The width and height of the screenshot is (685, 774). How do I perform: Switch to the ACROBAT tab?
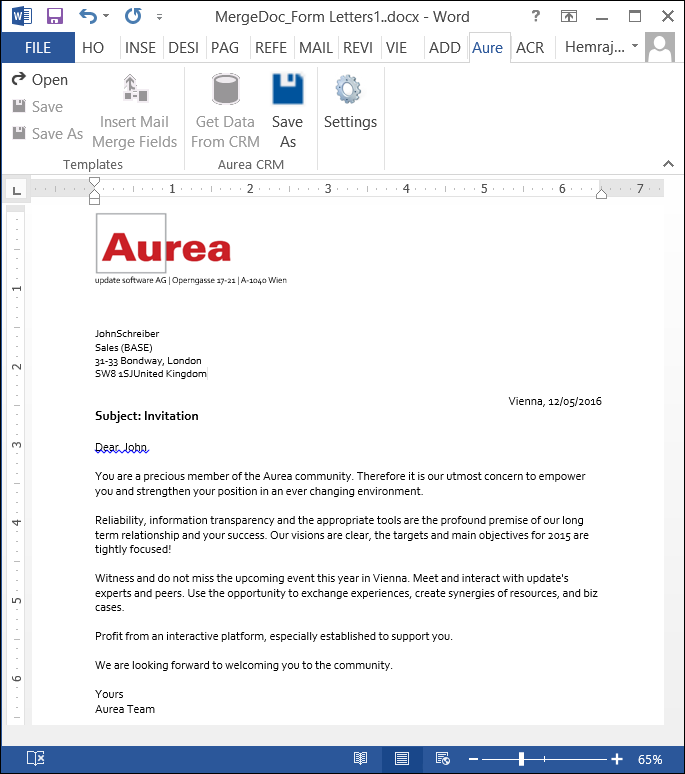pos(530,47)
